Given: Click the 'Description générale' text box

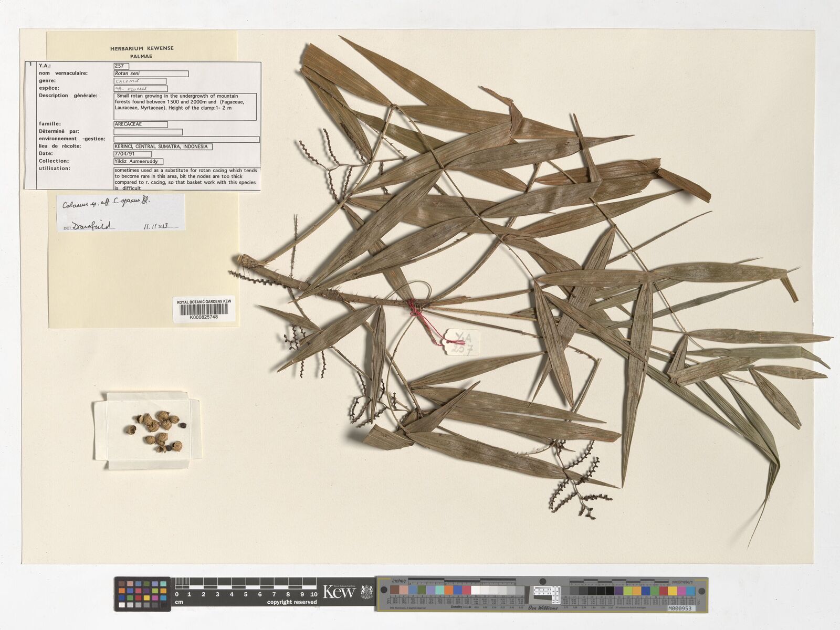Looking at the screenshot, I should click(x=185, y=107).
